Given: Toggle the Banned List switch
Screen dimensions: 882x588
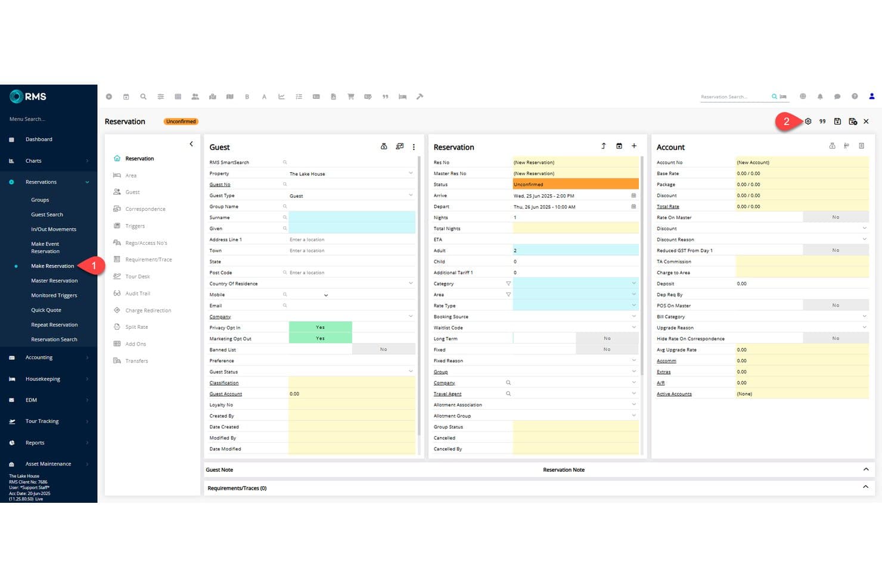Looking at the screenshot, I should point(384,350).
